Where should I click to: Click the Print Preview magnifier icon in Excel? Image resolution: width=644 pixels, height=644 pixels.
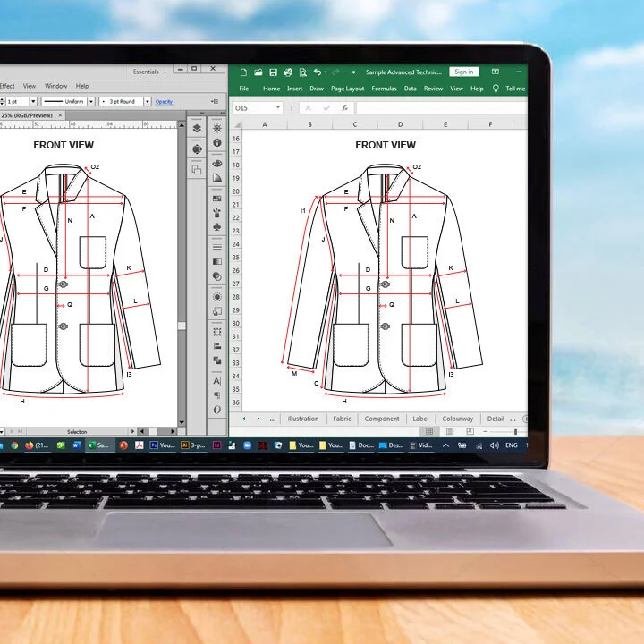pyautogui.click(x=302, y=72)
